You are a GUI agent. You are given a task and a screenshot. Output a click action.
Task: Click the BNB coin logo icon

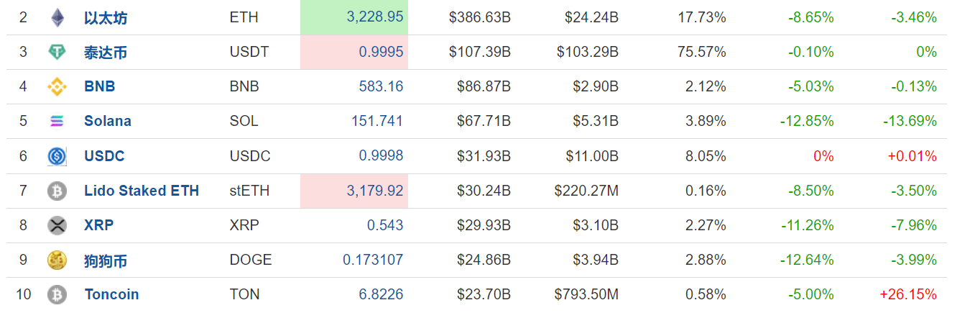click(57, 86)
